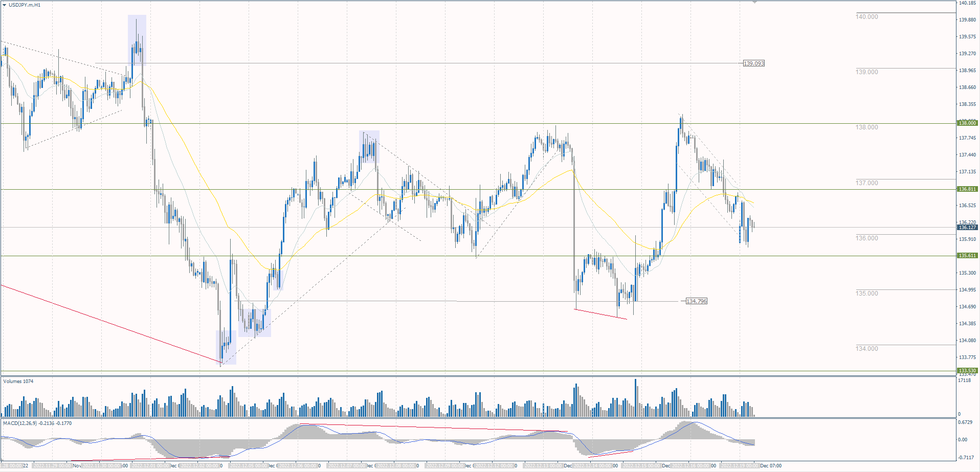Screen dimensions: 980x472
Task: Click the chart shift triangle marker at top
Action: [754, 3]
